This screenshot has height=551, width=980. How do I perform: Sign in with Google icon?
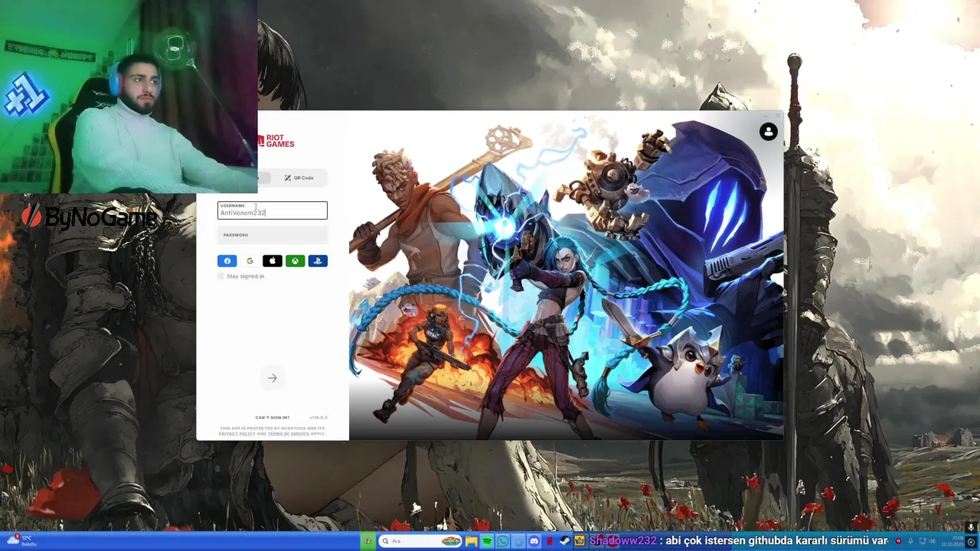[250, 261]
